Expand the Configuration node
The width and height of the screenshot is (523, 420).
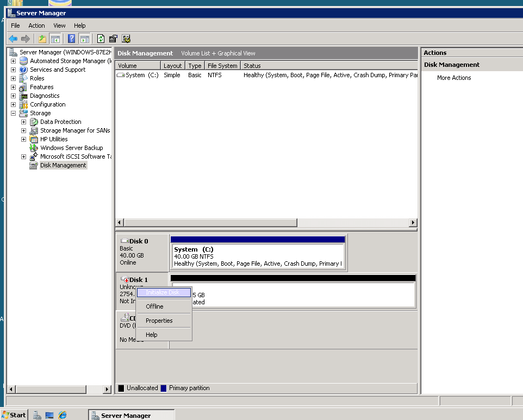pos(14,104)
